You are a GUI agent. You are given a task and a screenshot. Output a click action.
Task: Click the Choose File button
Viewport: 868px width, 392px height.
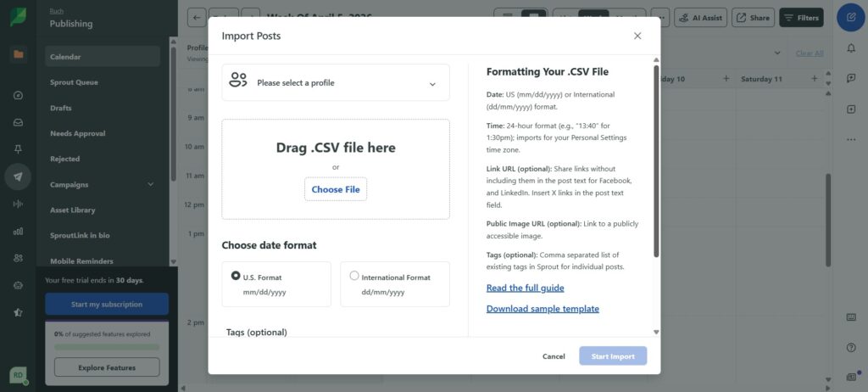[336, 189]
